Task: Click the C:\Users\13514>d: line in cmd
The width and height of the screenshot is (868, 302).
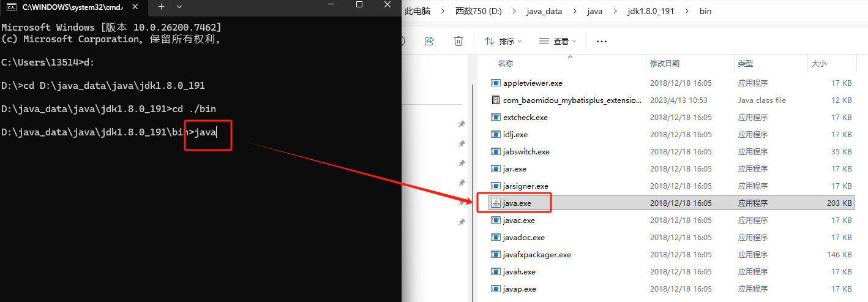Action: (48, 62)
